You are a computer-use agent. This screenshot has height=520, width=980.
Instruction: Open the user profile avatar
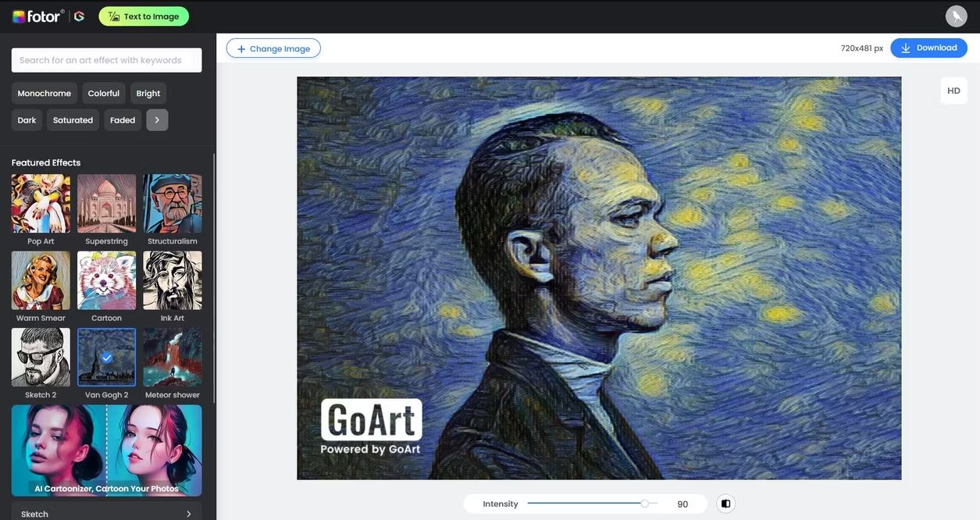pyautogui.click(x=956, y=16)
